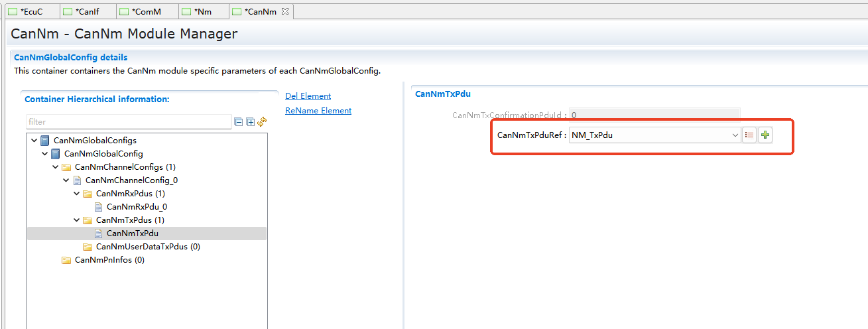Close the CanNm editor tab
This screenshot has height=329, width=868.
pos(285,12)
